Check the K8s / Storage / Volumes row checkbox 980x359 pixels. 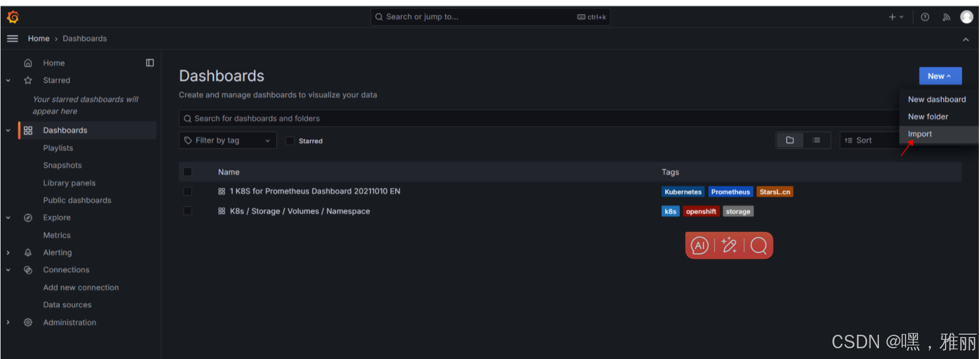coord(188,211)
